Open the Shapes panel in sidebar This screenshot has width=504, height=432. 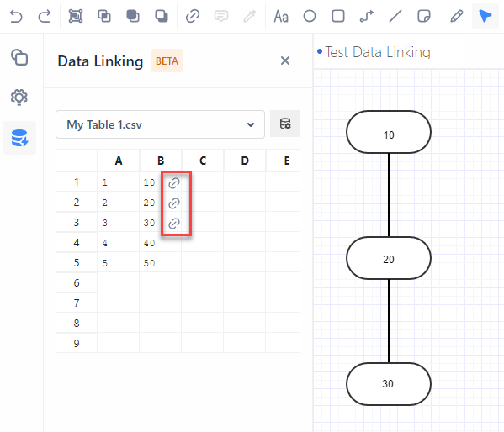tap(19, 57)
